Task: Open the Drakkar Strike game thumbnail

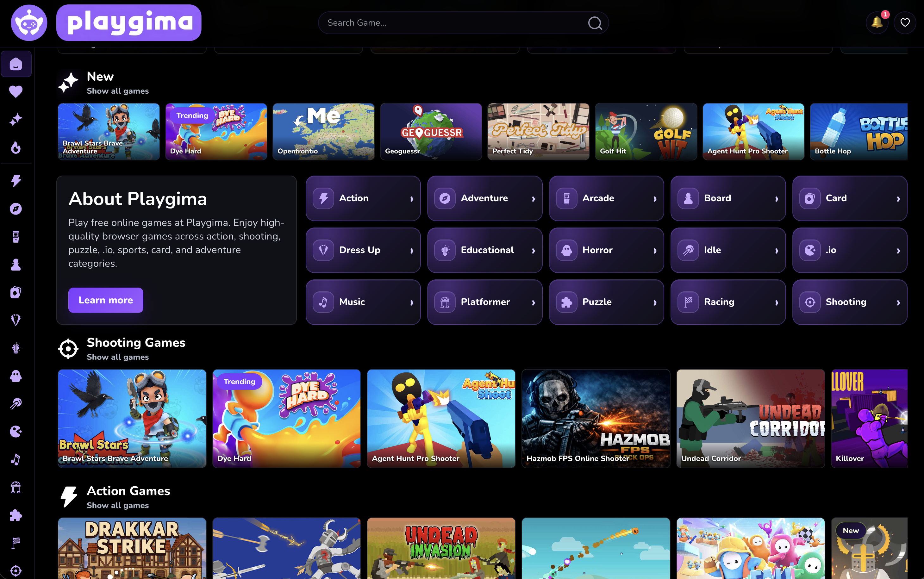Action: (132, 548)
